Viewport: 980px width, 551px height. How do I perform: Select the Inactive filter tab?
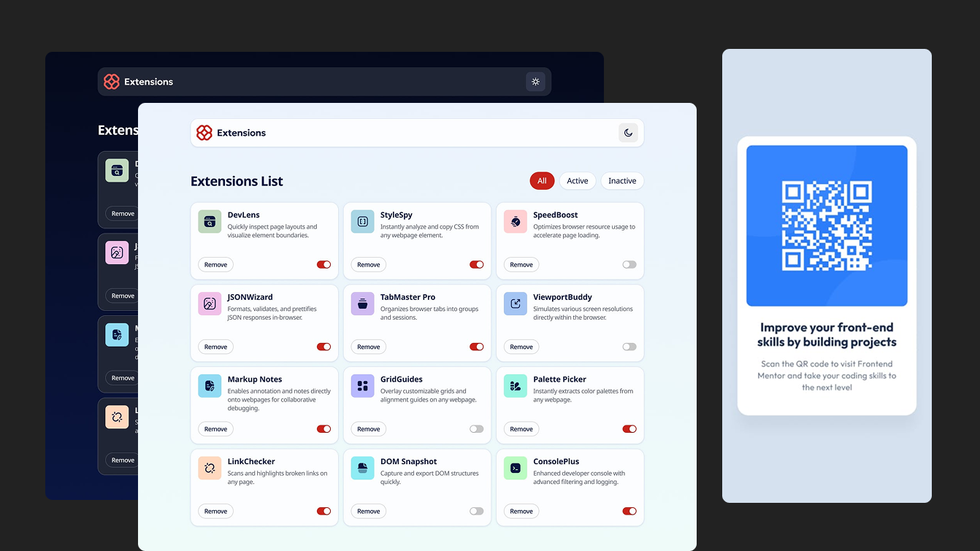(x=622, y=181)
